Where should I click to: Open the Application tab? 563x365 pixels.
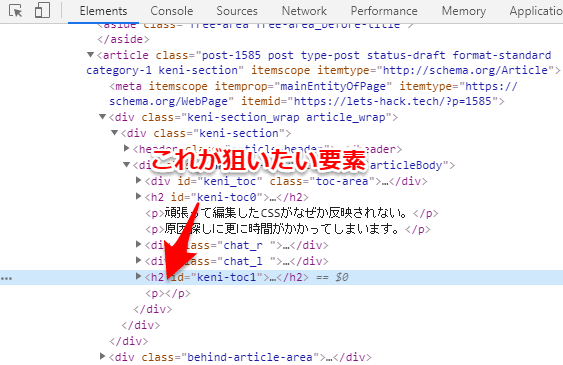(536, 11)
